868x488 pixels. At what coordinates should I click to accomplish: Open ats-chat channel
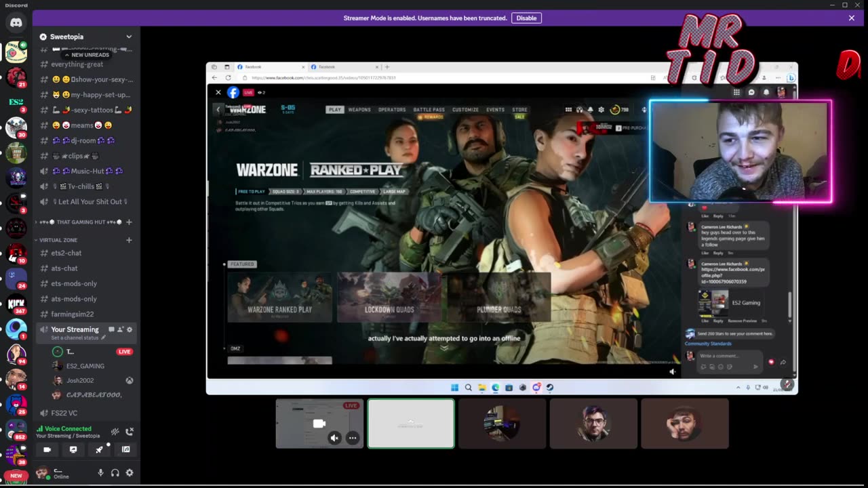[x=86, y=268]
